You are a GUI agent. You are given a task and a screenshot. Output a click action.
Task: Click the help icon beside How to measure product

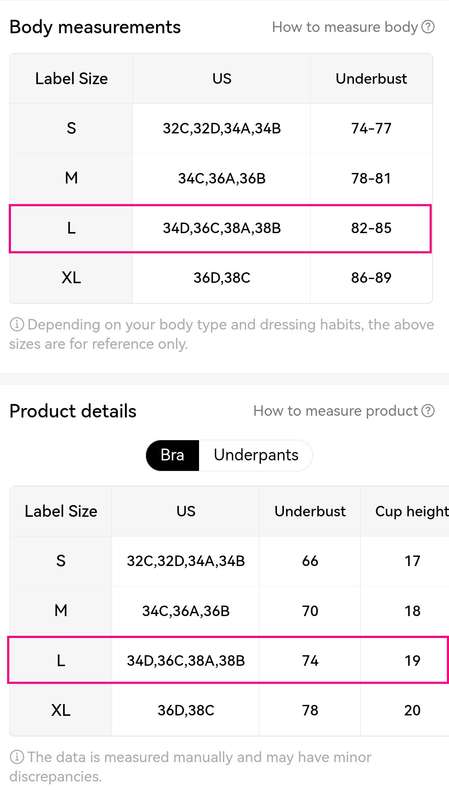(429, 411)
